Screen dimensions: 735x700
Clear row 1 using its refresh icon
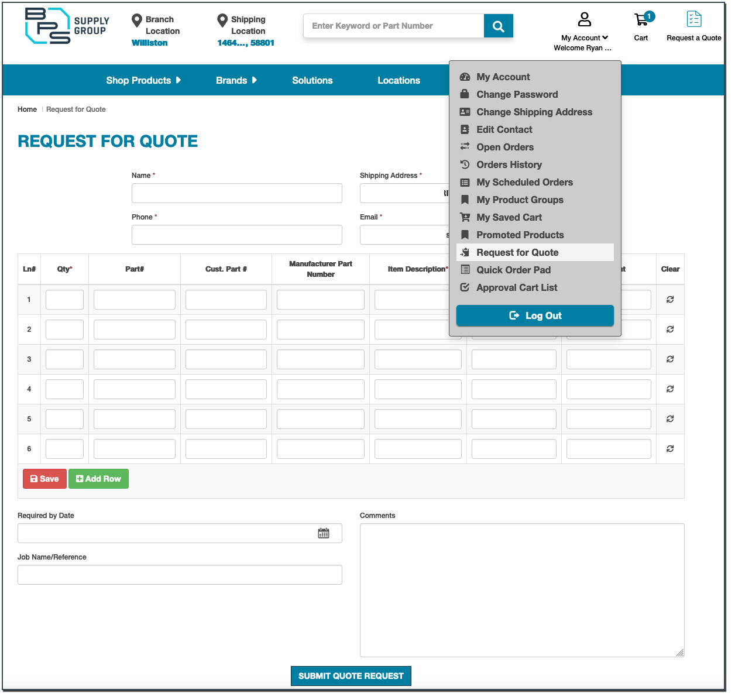[x=670, y=299]
